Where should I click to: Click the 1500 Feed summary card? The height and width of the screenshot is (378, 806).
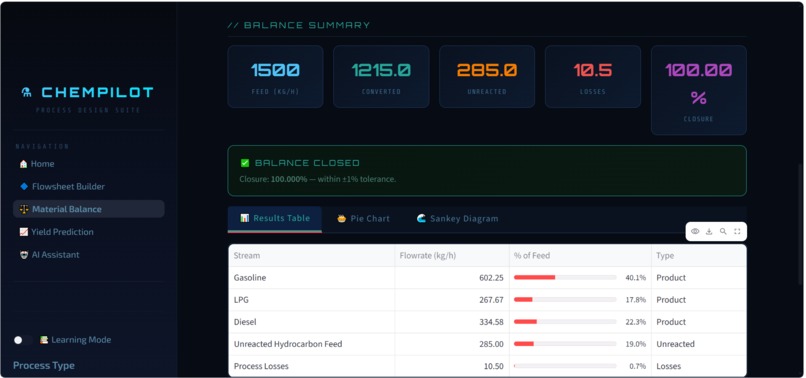pyautogui.click(x=276, y=77)
